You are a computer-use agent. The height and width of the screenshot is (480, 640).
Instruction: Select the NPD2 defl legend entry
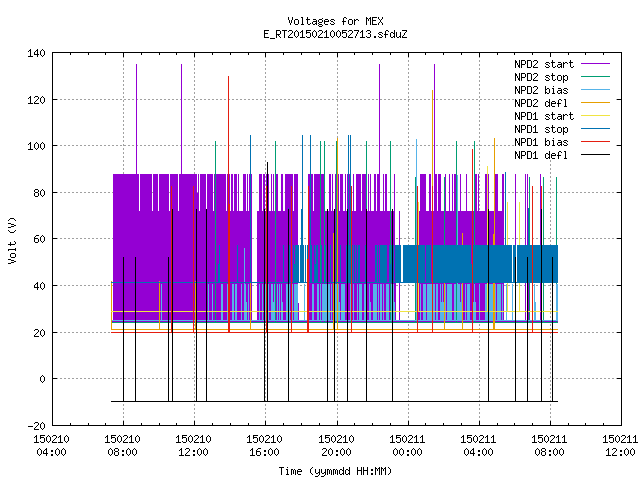point(541,103)
